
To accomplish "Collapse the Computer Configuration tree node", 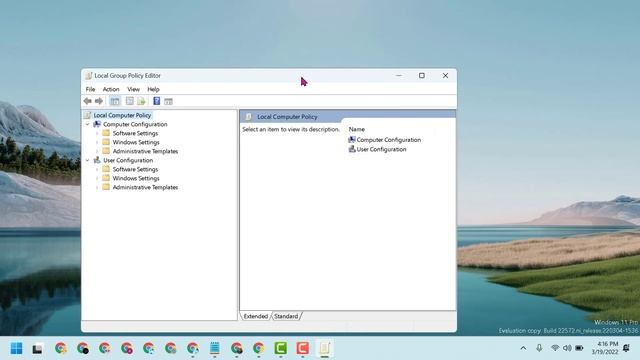I will pos(87,124).
